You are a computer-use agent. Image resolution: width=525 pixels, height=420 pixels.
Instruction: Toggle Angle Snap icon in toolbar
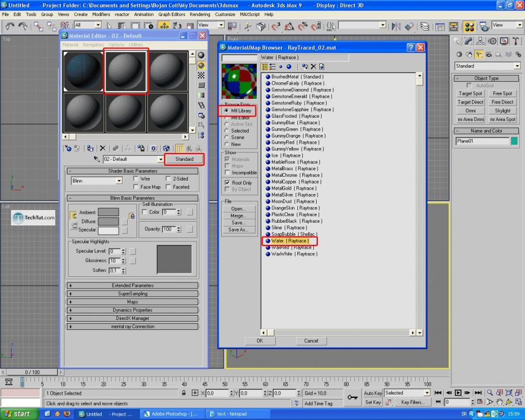click(x=290, y=26)
